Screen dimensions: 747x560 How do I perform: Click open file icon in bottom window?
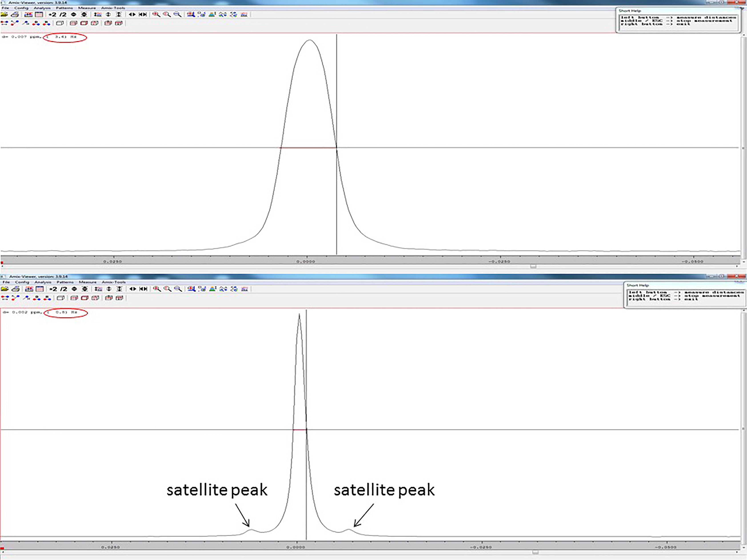[x=5, y=289]
